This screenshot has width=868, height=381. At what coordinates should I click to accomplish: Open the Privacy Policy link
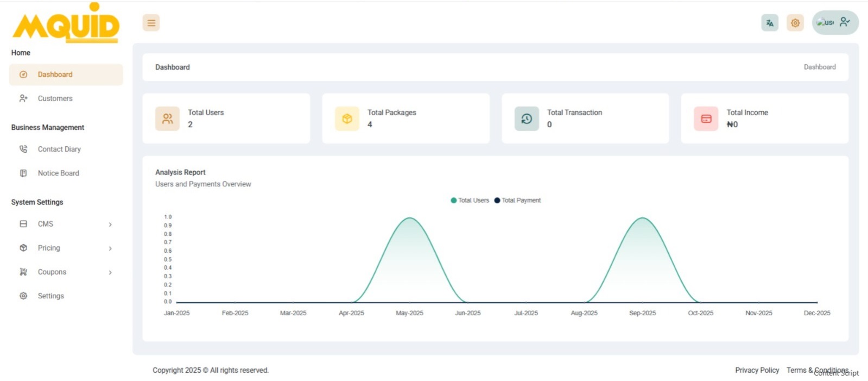757,370
